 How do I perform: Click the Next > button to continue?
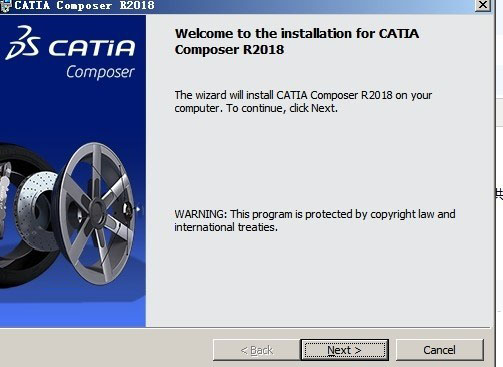[x=344, y=350]
